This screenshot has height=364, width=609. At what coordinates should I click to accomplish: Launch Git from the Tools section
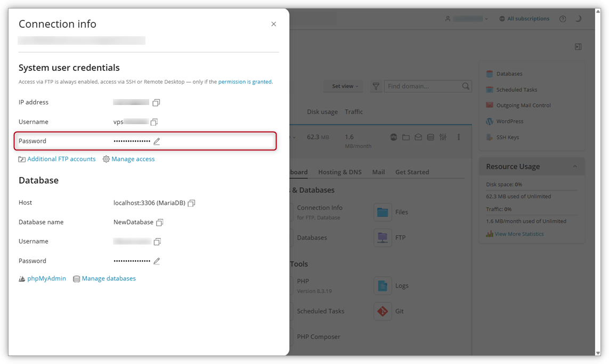point(383,311)
